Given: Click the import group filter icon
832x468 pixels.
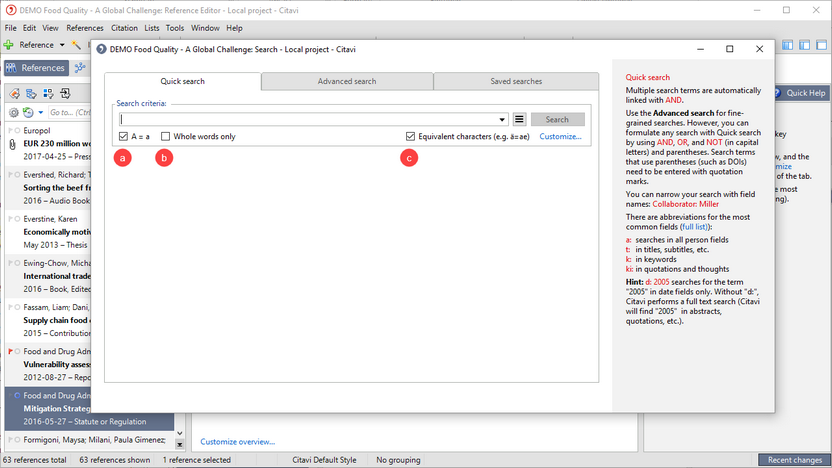Looking at the screenshot, I should [65, 94].
